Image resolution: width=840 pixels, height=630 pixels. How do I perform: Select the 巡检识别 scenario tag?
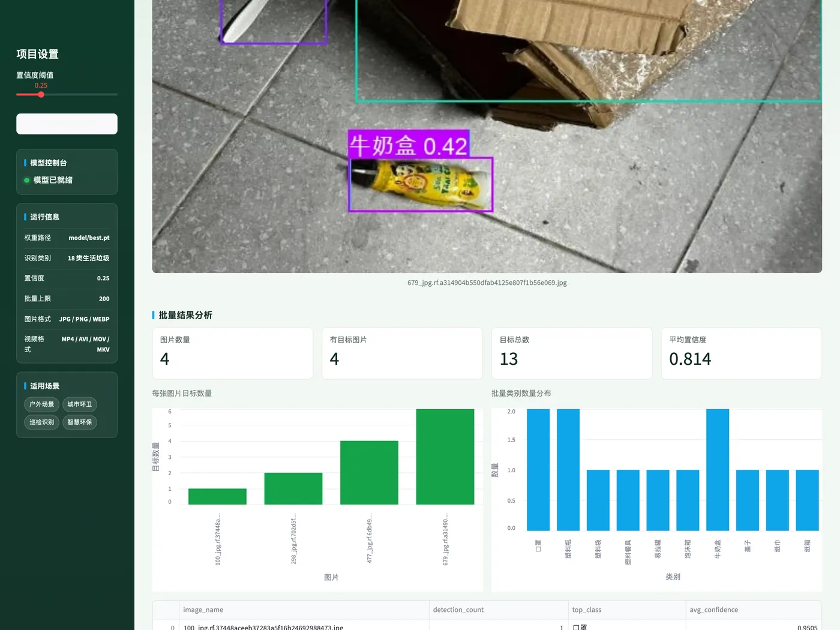(x=41, y=422)
